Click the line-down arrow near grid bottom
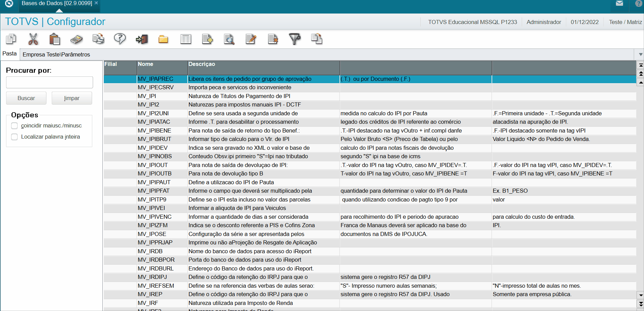The image size is (644, 311). point(640,295)
